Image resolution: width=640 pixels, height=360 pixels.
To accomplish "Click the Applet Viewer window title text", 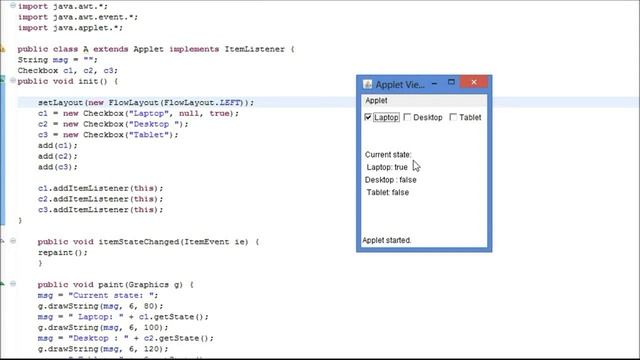I will click(400, 84).
